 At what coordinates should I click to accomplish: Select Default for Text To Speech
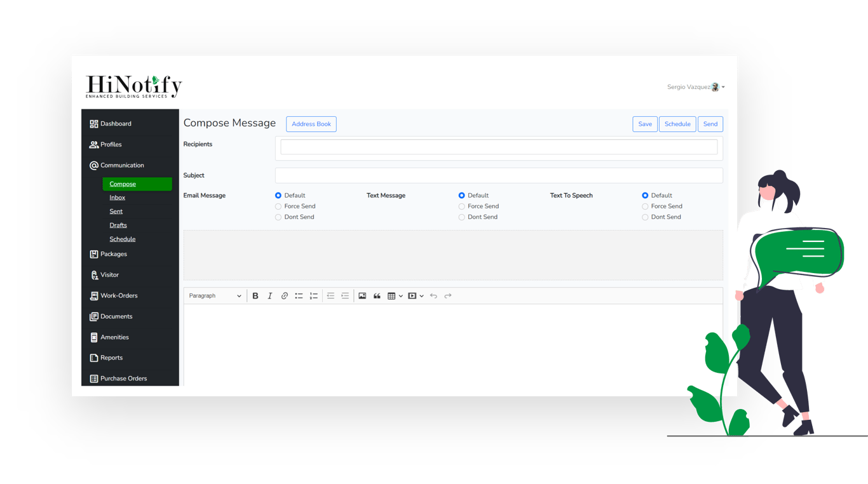click(645, 196)
